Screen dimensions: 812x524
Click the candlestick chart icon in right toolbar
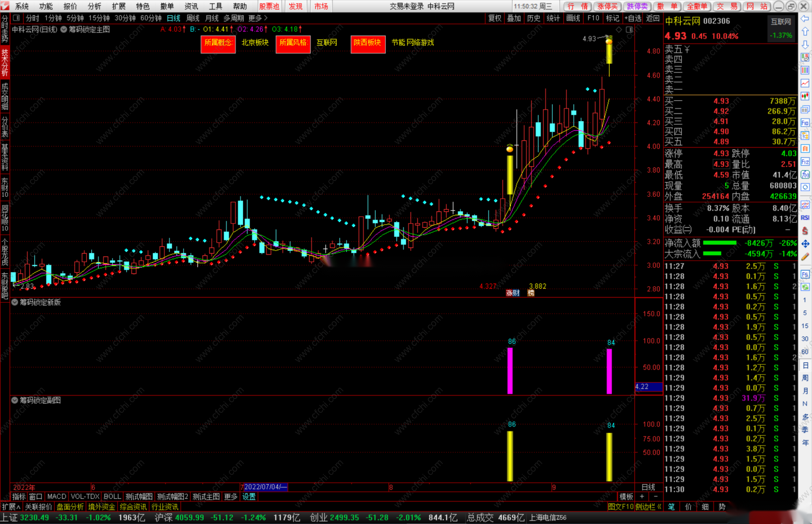805,96
